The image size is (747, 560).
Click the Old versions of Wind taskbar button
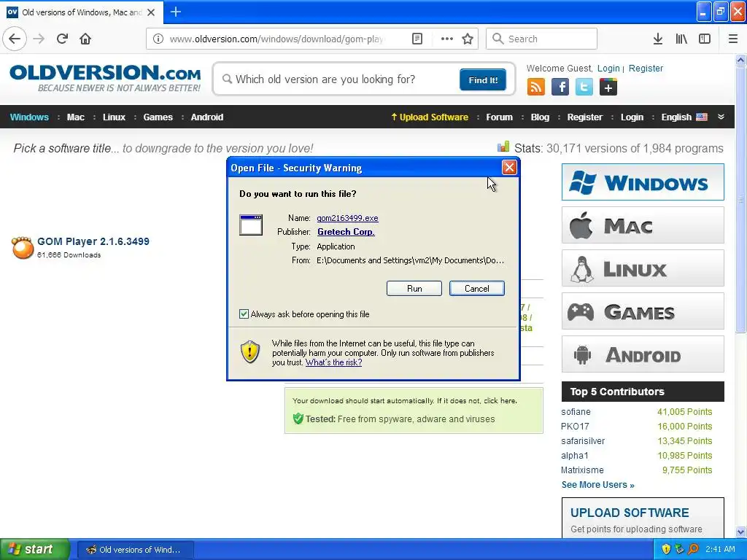[x=135, y=550]
